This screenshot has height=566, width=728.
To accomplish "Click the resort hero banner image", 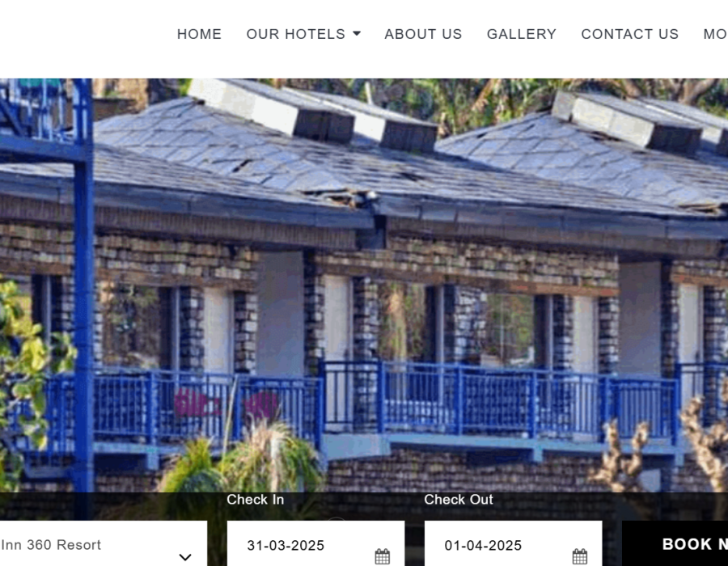I will coord(364,285).
